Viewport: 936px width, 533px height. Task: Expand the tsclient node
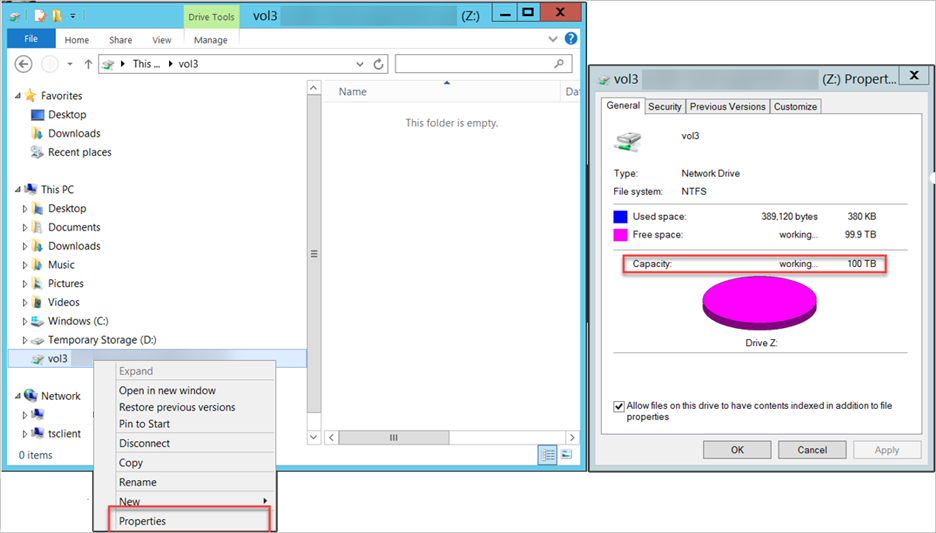(24, 433)
